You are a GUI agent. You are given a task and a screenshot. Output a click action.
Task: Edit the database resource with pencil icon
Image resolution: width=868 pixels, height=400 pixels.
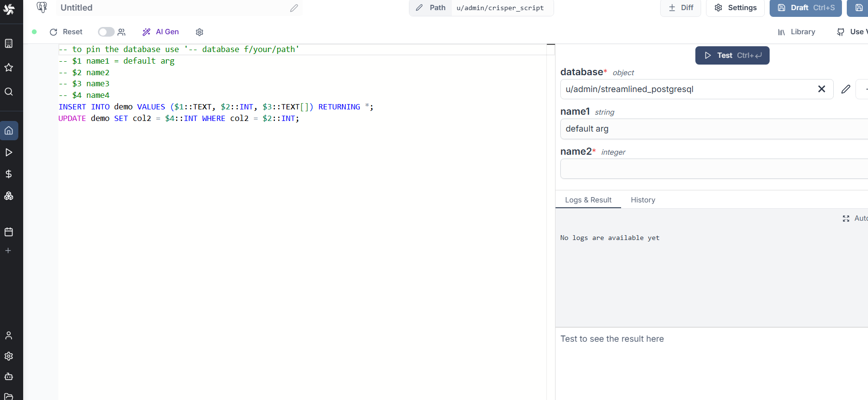click(845, 89)
